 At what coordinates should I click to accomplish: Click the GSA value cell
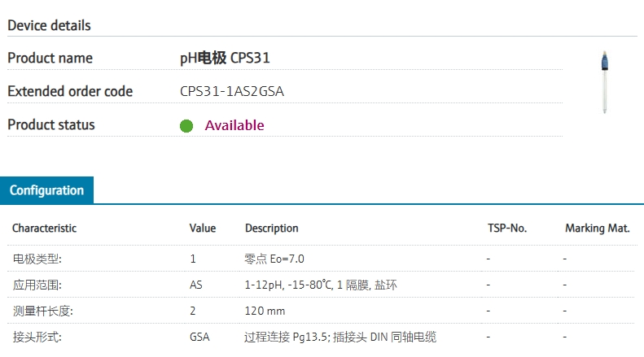(199, 337)
